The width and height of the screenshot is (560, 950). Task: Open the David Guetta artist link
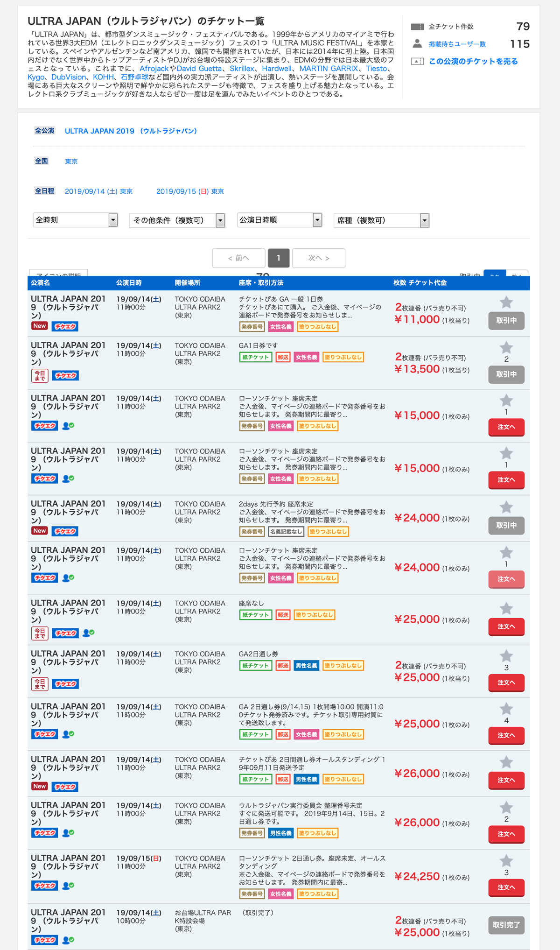(x=199, y=69)
